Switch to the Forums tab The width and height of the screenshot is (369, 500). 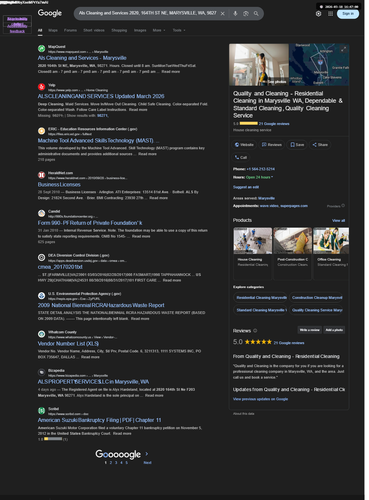pyautogui.click(x=70, y=30)
